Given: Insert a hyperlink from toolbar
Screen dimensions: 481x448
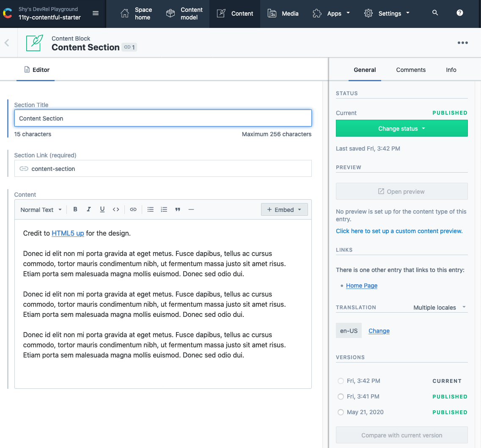Looking at the screenshot, I should 133,209.
